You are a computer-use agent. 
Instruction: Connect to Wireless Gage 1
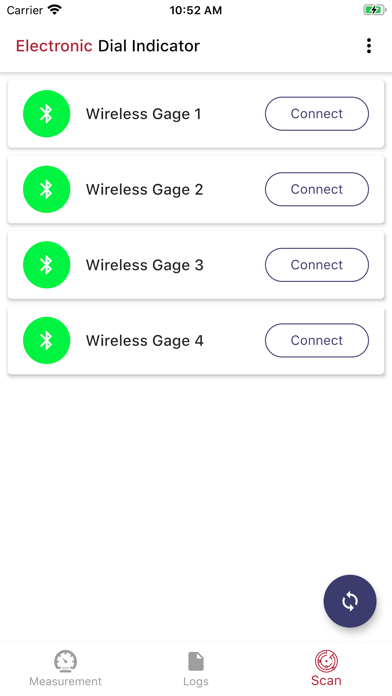317,114
